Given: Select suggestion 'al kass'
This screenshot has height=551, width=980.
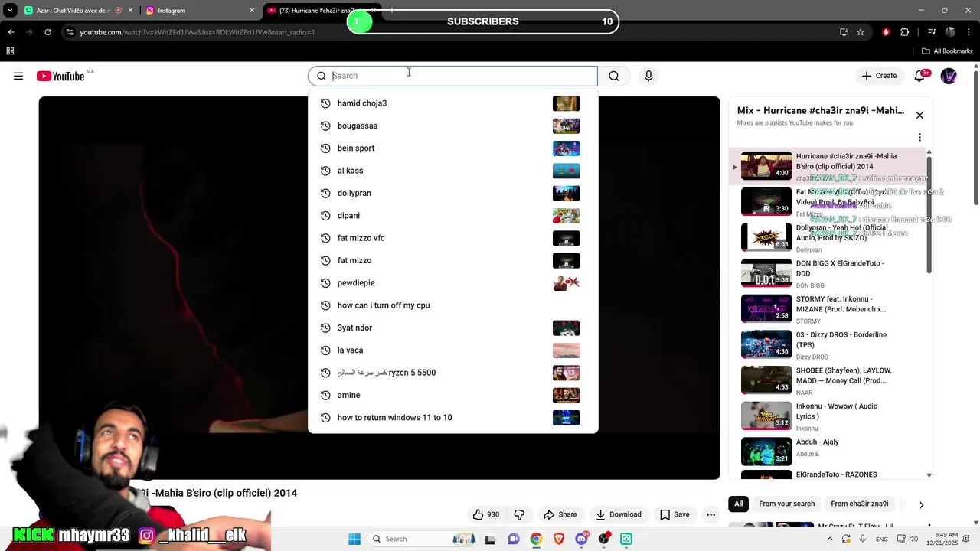Looking at the screenshot, I should coord(452,171).
